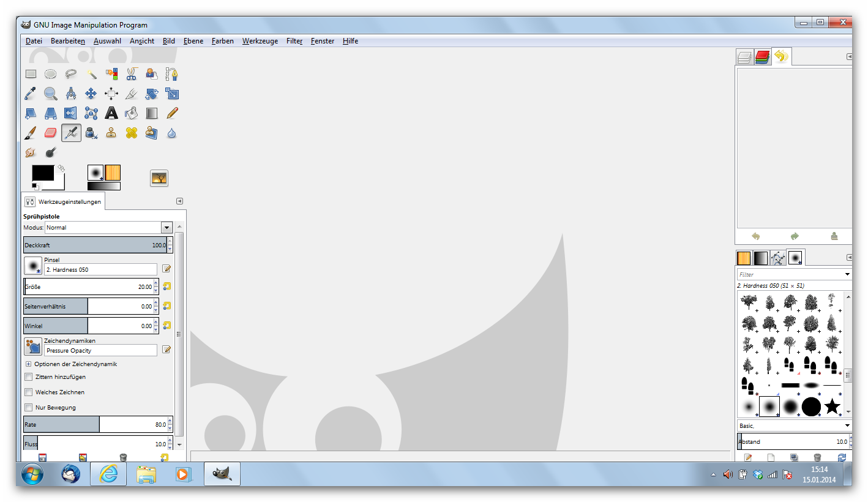The image size is (868, 502).
Task: Select the Color Picker eyedropper tool
Action: pos(31,94)
